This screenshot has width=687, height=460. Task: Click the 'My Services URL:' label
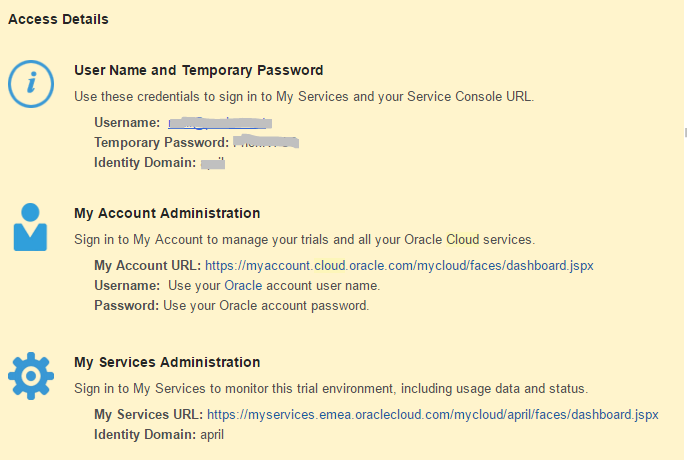click(x=149, y=414)
